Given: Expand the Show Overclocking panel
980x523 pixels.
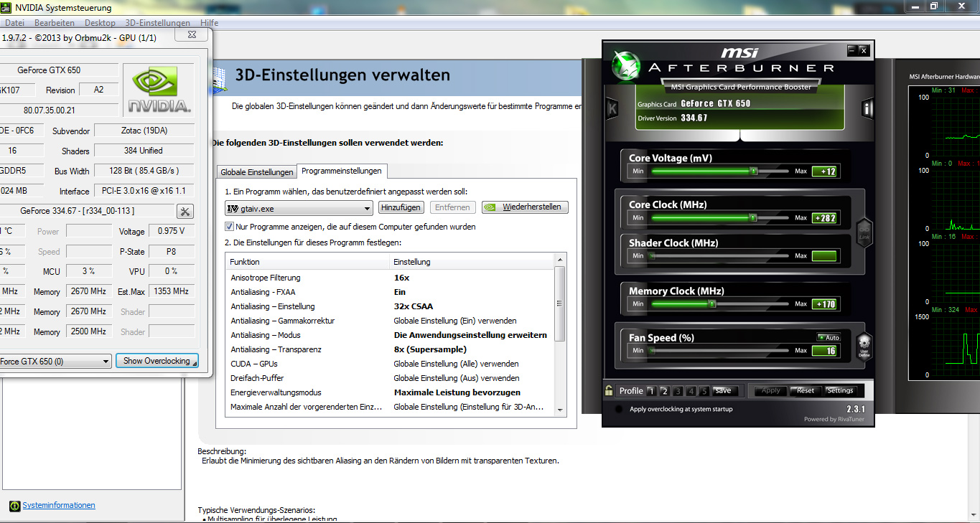Looking at the screenshot, I should pos(157,361).
